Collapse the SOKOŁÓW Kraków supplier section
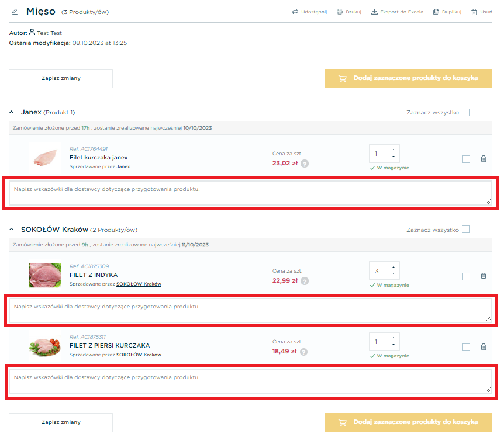The image size is (504, 441). (x=12, y=230)
